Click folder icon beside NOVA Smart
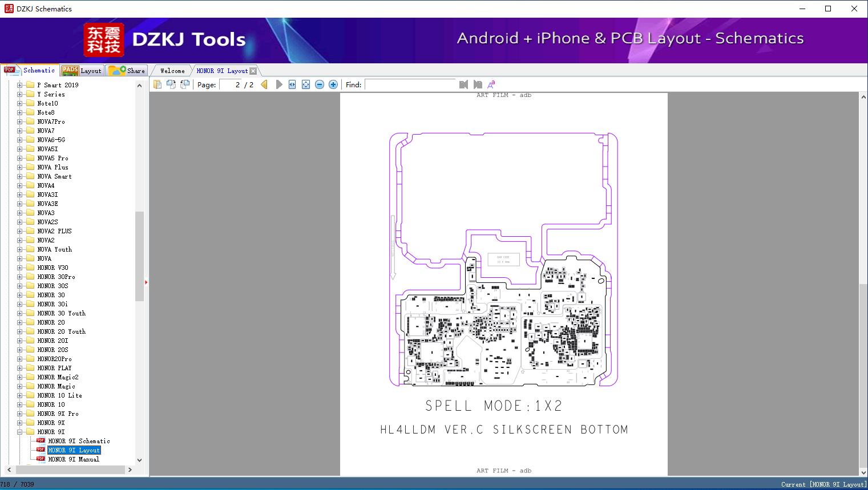 (30, 176)
